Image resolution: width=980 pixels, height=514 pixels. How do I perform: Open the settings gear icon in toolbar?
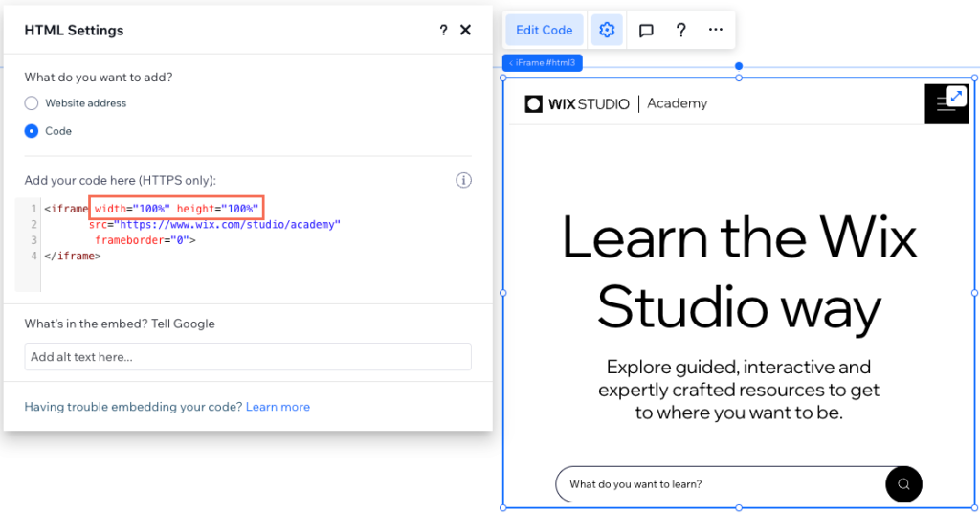[x=606, y=30]
